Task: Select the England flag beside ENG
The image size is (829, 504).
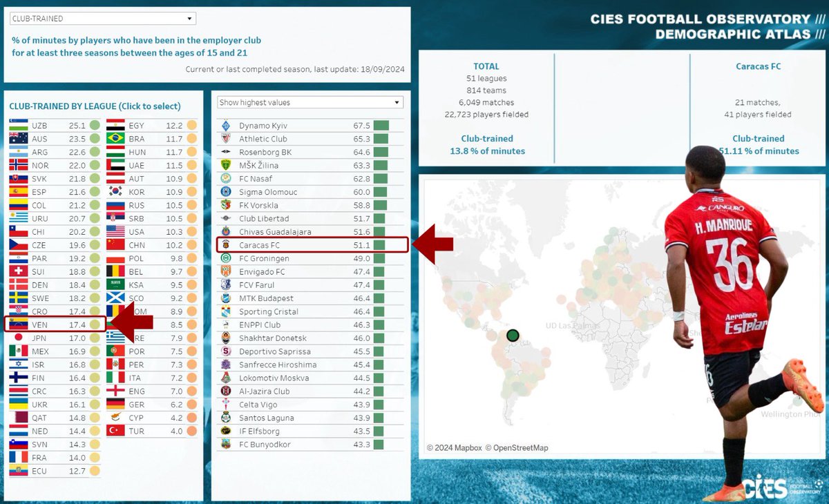Action: [115, 391]
